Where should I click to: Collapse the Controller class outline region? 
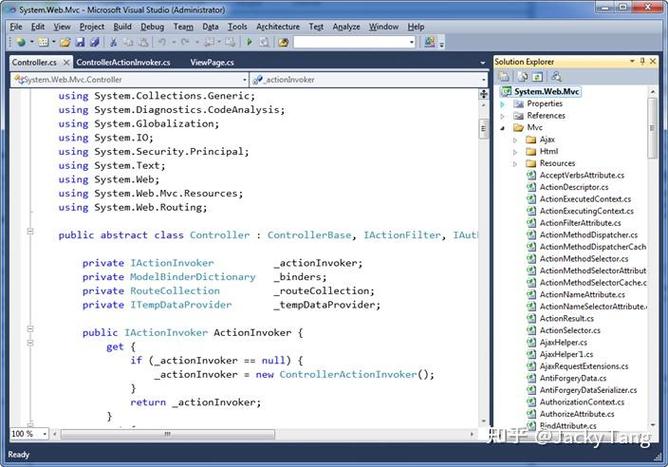tap(30, 231)
